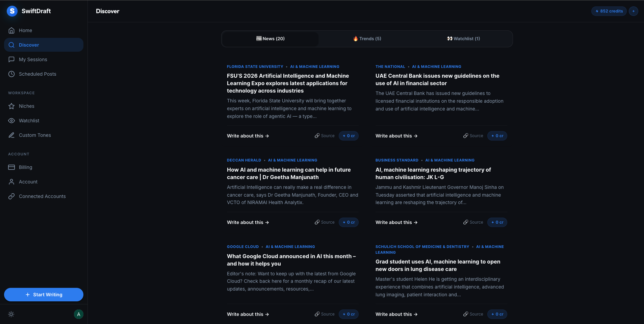Open Billing card icon
Viewport: 644px width, 324px height.
(11, 167)
